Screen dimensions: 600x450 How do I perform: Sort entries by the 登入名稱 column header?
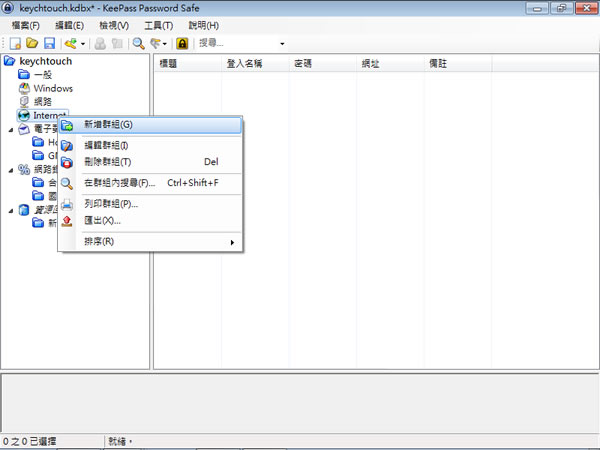pos(255,64)
